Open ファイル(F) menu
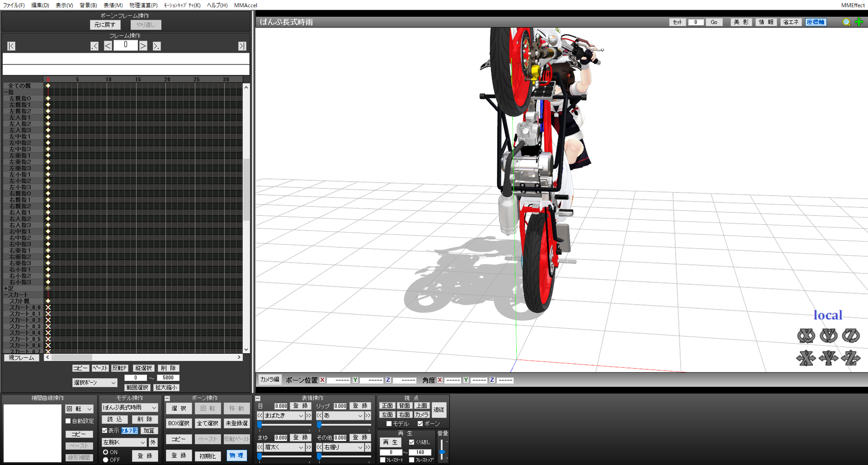This screenshot has width=868, height=465. tap(14, 5)
